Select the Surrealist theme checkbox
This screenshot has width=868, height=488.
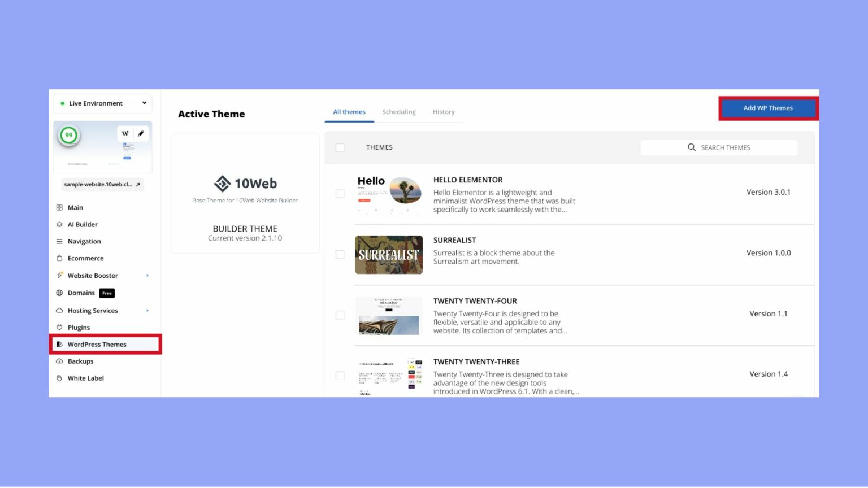pyautogui.click(x=340, y=254)
